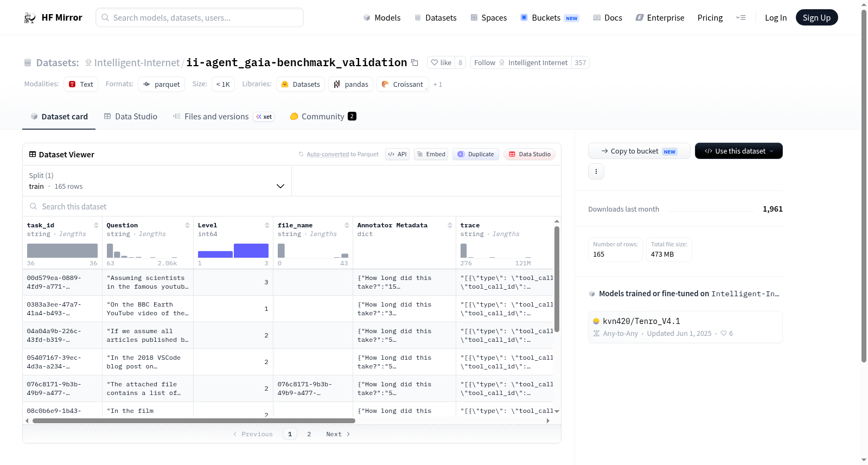Viewport: 868px width, 465px height.
Task: Open the Community tab
Action: (x=323, y=117)
